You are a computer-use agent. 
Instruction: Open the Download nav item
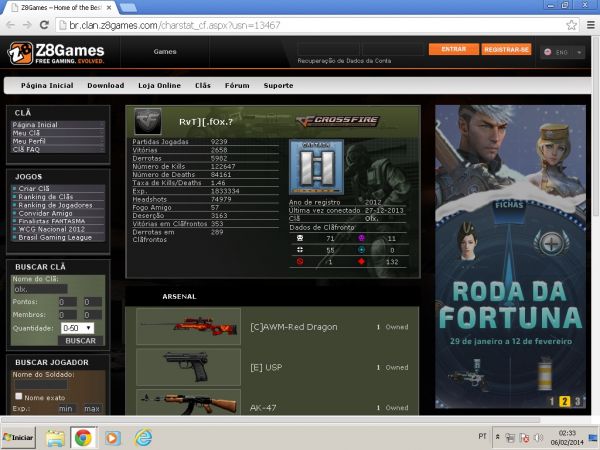(x=106, y=85)
